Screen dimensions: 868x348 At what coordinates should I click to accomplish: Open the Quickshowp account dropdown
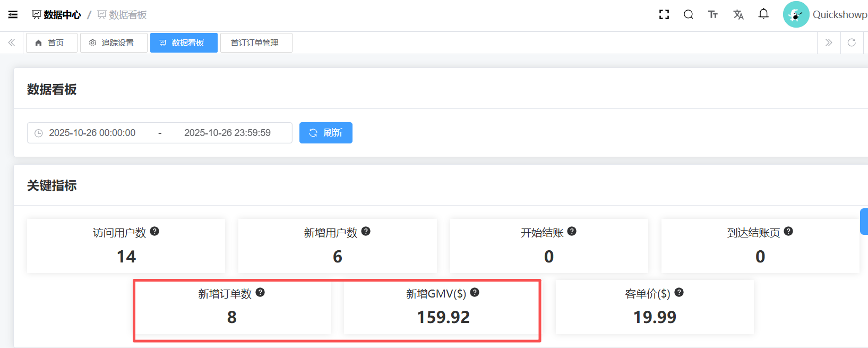[839, 15]
